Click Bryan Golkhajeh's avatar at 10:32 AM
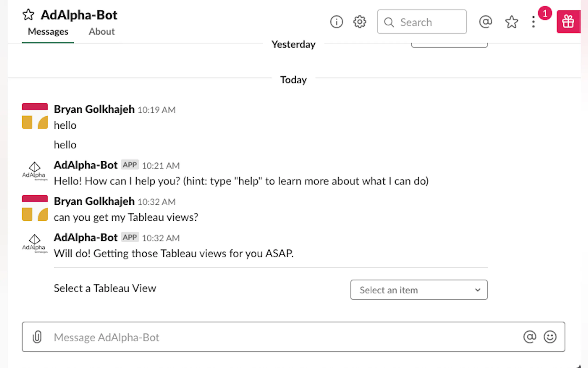 pos(35,208)
